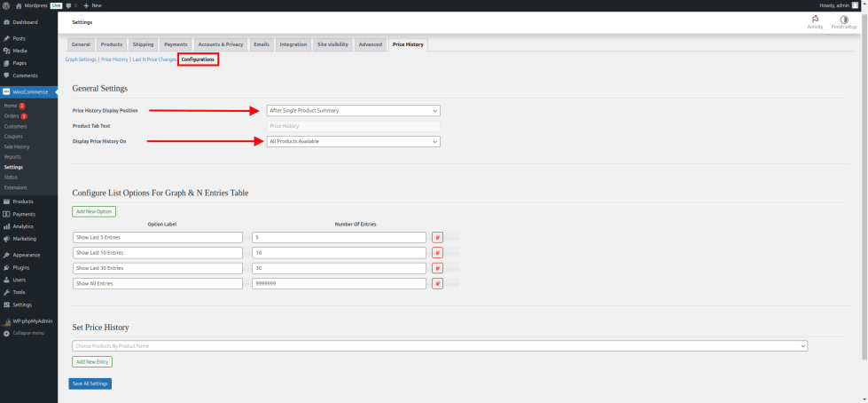The width and height of the screenshot is (868, 403).
Task: Open Display Price History On dropdown
Action: point(353,141)
